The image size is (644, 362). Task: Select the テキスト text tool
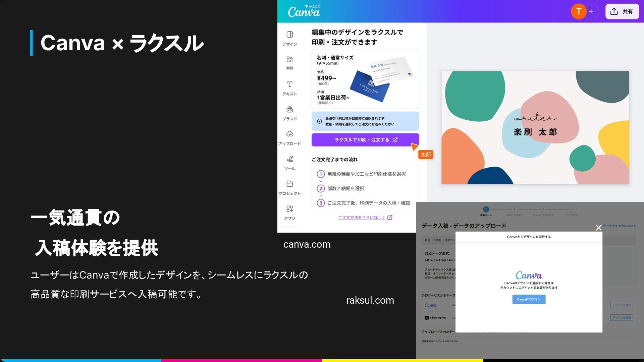290,84
